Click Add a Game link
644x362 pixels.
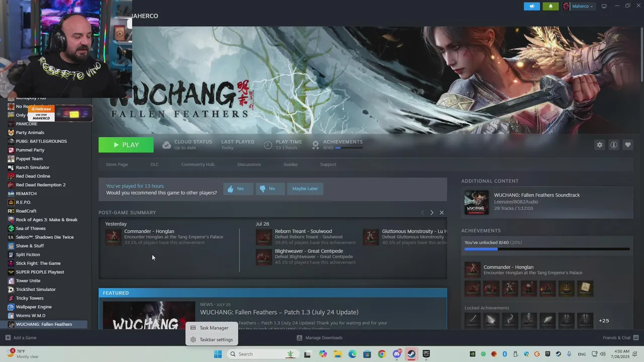25,338
